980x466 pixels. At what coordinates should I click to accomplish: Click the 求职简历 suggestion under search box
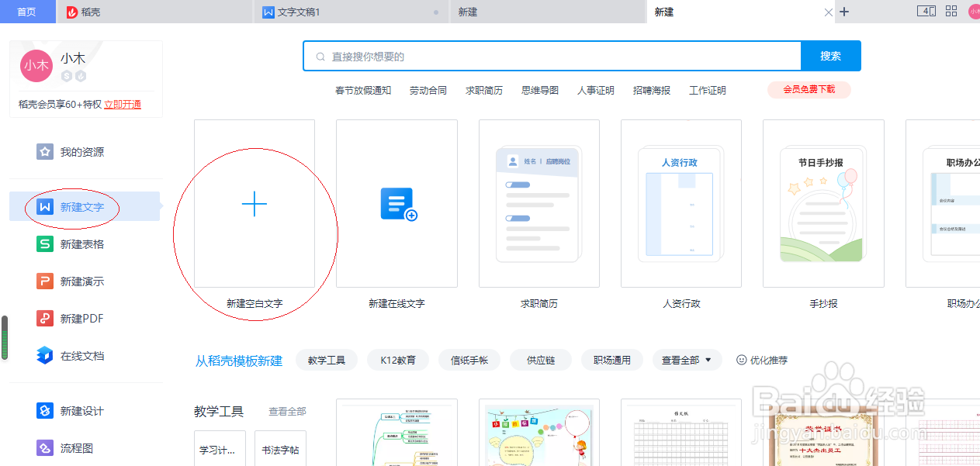pos(484,90)
